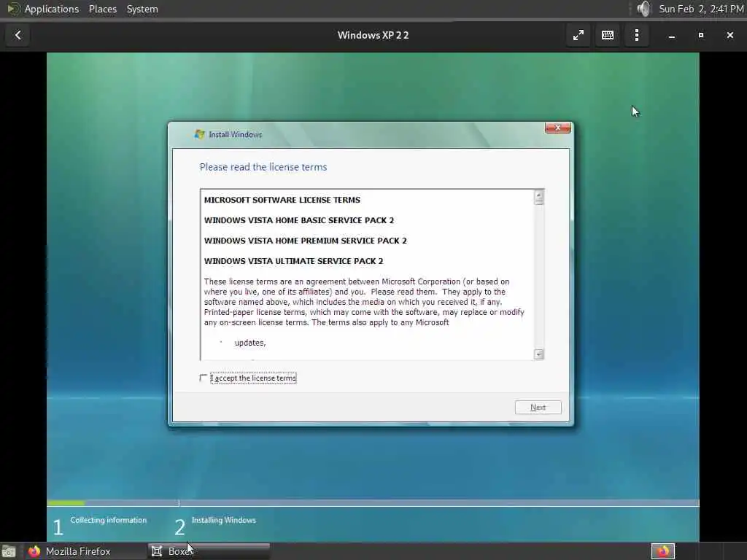Minimize the Boxes window
747x560 pixels.
coord(672,35)
